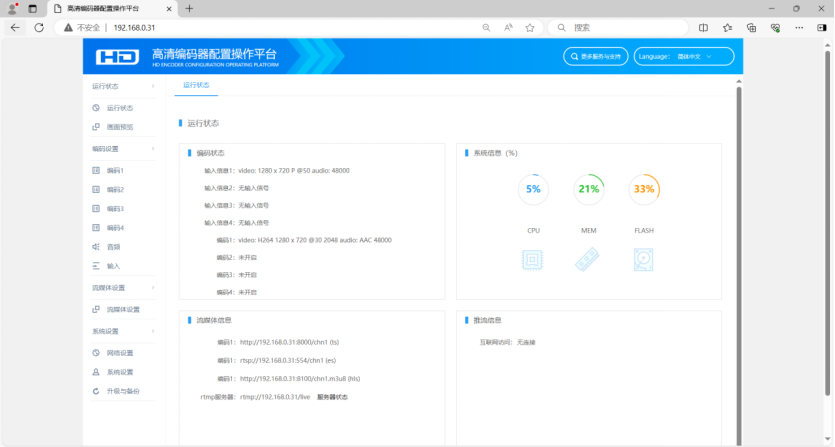Collapse the 系统设置 sidebar group header

[122, 331]
